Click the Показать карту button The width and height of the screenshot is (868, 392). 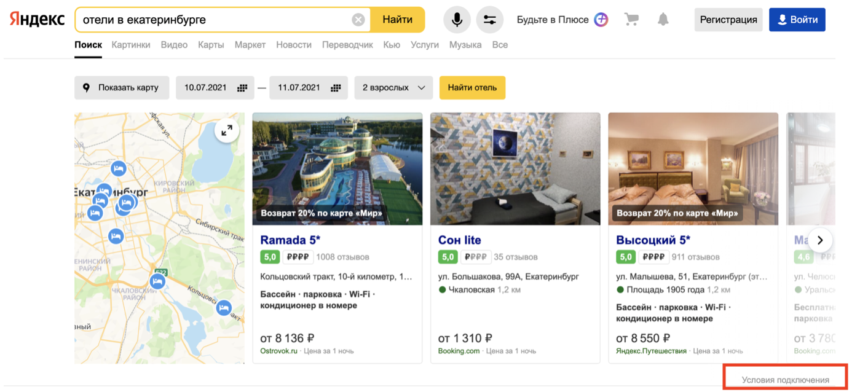(122, 88)
